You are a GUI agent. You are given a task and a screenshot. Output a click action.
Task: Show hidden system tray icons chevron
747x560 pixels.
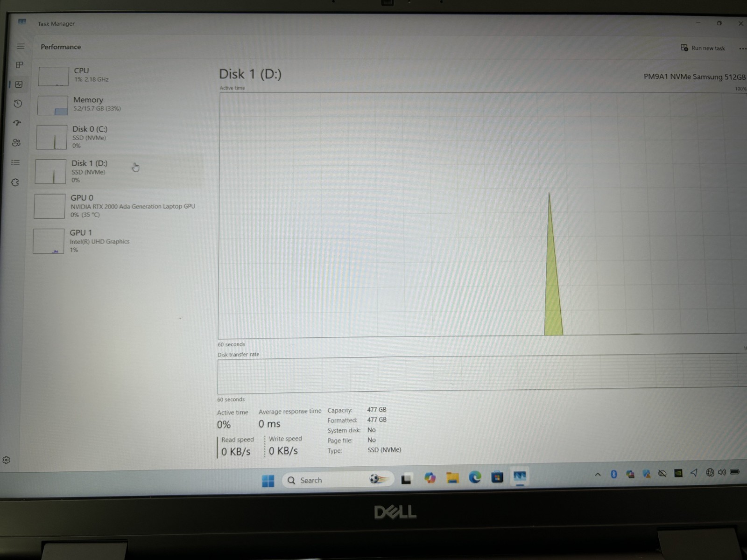(x=598, y=474)
